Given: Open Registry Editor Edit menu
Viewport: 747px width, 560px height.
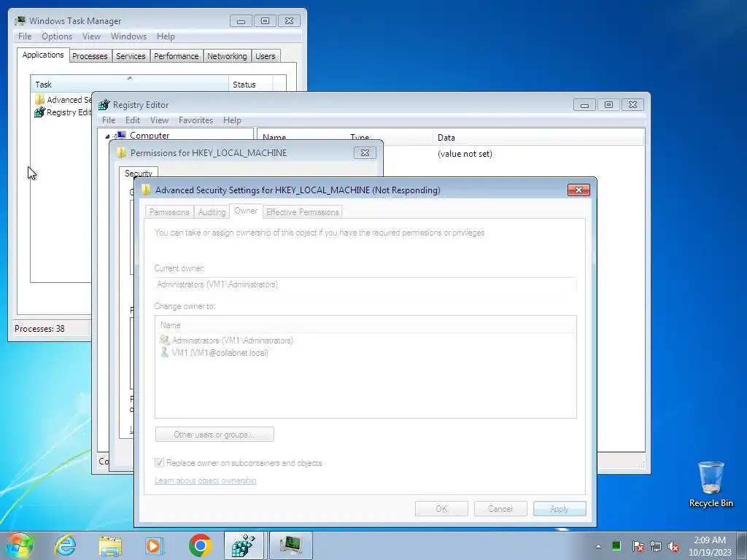Looking at the screenshot, I should tap(133, 120).
